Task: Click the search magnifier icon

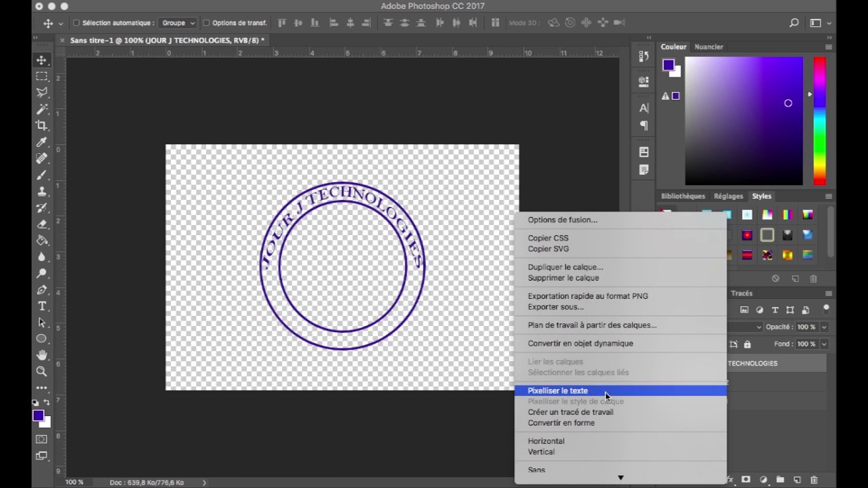Action: click(x=794, y=23)
